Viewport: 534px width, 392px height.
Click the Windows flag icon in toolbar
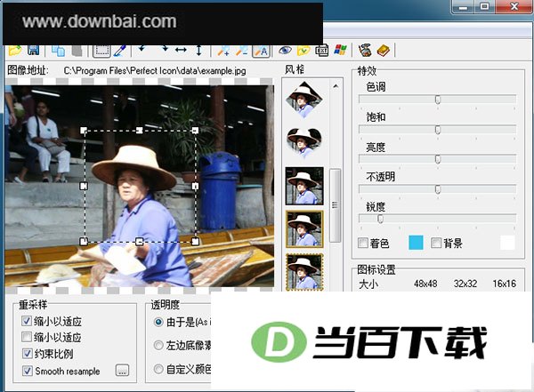340,51
